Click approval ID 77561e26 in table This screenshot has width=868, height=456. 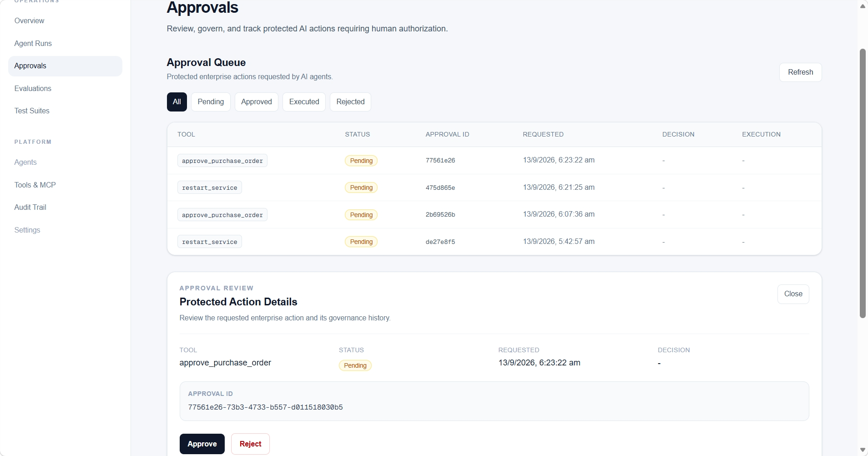click(x=440, y=161)
